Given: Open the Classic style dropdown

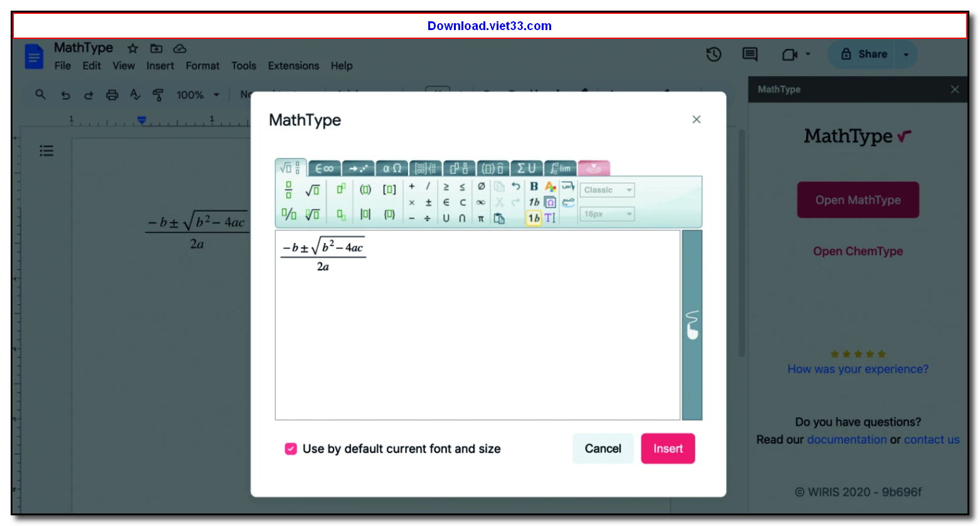Looking at the screenshot, I should tap(607, 189).
